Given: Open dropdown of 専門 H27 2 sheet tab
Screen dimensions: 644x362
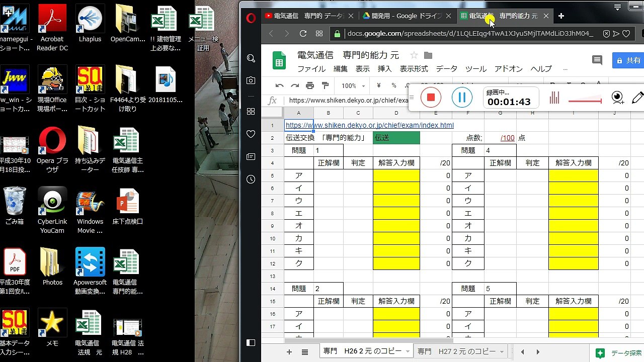Looking at the screenshot, I should tap(502, 351).
